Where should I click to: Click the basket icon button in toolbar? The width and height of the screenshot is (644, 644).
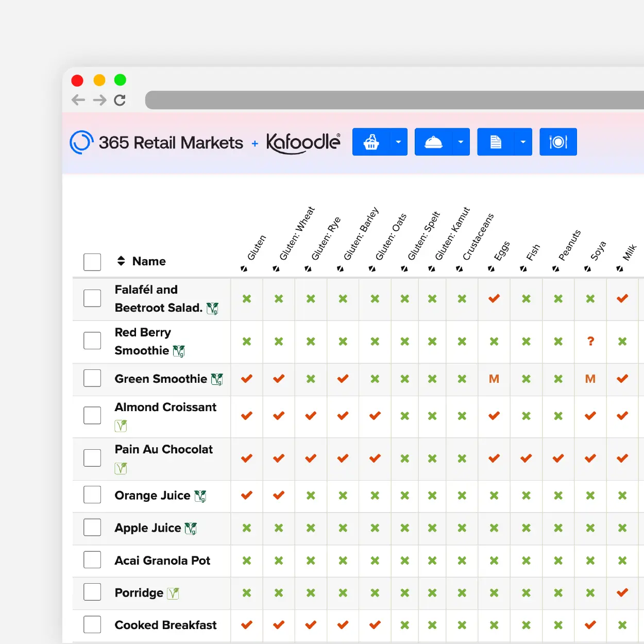371,142
